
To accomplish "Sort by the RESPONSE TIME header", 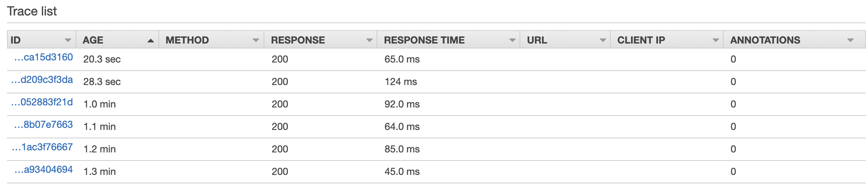I will click(424, 40).
